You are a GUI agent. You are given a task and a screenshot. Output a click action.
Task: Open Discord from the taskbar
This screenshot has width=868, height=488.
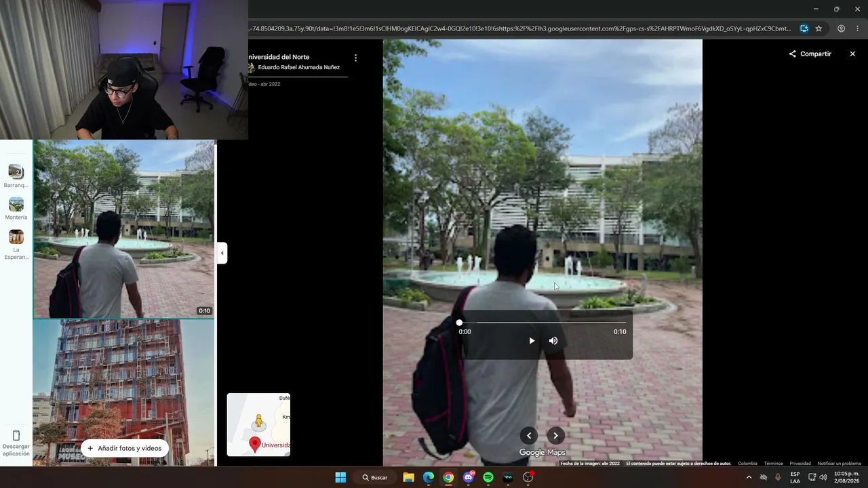(469, 477)
